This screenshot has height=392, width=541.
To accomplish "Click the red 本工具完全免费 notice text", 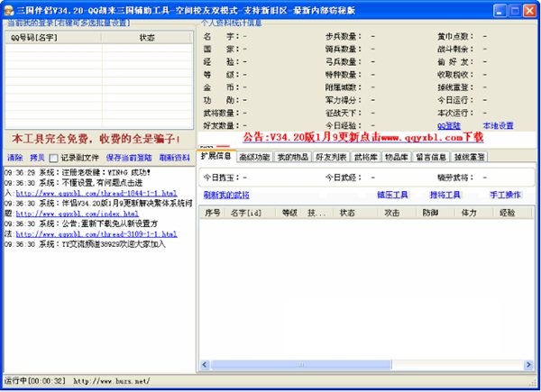I will [96, 139].
